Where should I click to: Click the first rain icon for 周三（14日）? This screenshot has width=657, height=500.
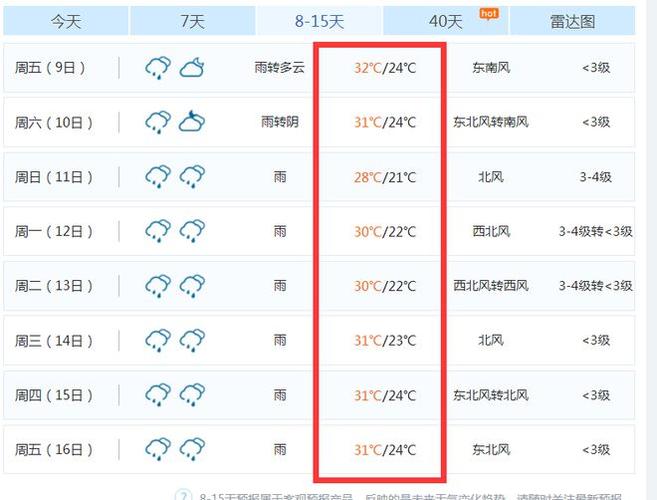tap(158, 340)
